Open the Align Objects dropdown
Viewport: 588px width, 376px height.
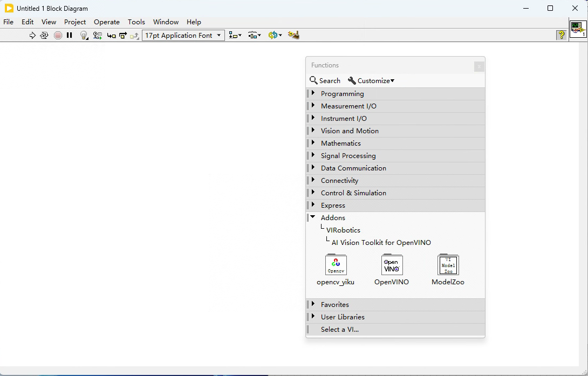point(235,36)
